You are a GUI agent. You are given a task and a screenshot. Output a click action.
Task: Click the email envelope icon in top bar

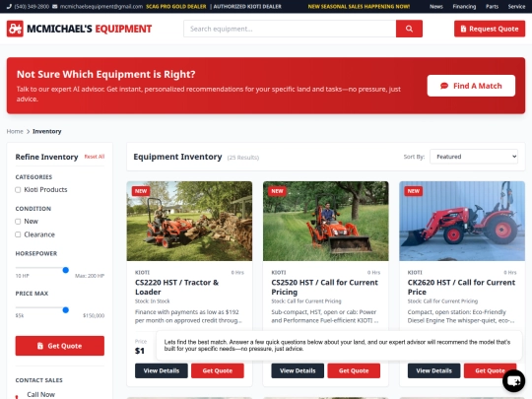(54, 7)
